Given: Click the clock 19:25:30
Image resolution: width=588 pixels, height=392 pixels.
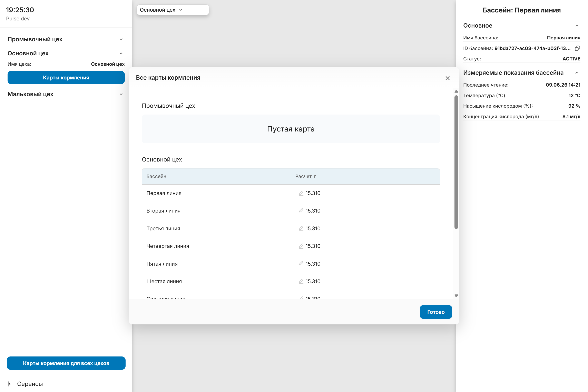Looking at the screenshot, I should click(x=20, y=10).
